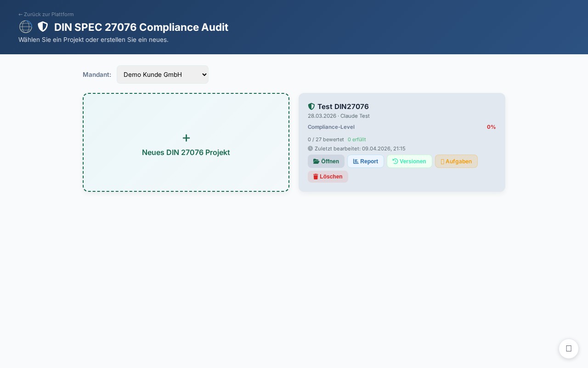This screenshot has width=588, height=368.
Task: Delete project with Löschen button
Action: coord(328,177)
